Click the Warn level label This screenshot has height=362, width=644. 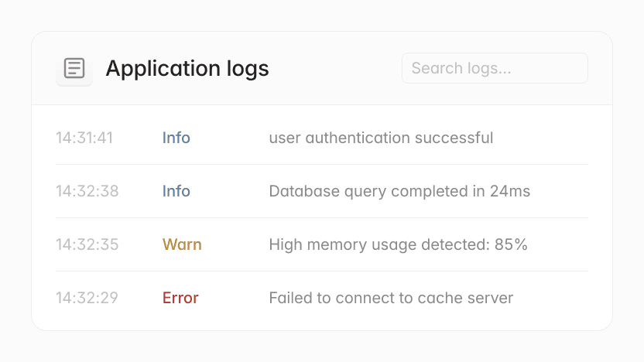[182, 244]
